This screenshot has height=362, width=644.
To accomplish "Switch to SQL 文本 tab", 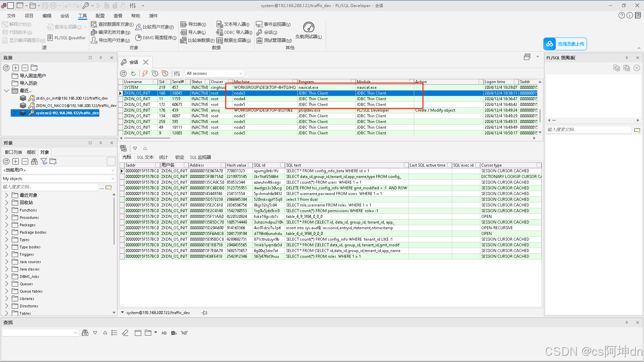I will (145, 157).
